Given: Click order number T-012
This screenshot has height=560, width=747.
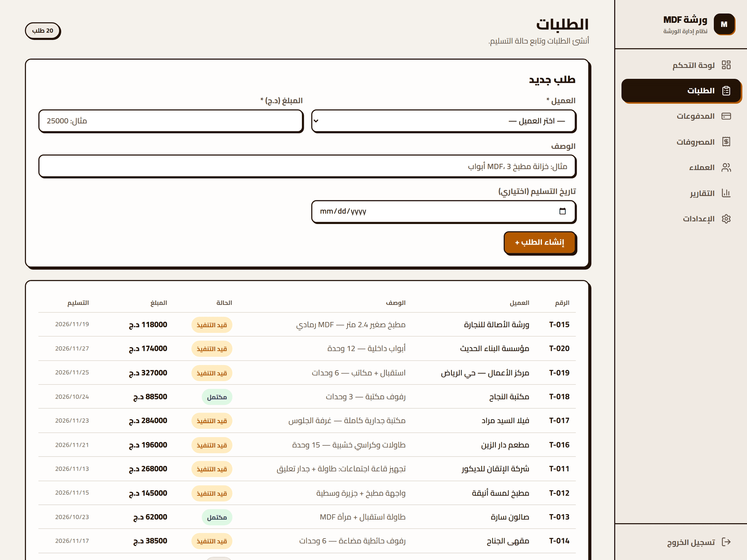Looking at the screenshot, I should coord(559,493).
